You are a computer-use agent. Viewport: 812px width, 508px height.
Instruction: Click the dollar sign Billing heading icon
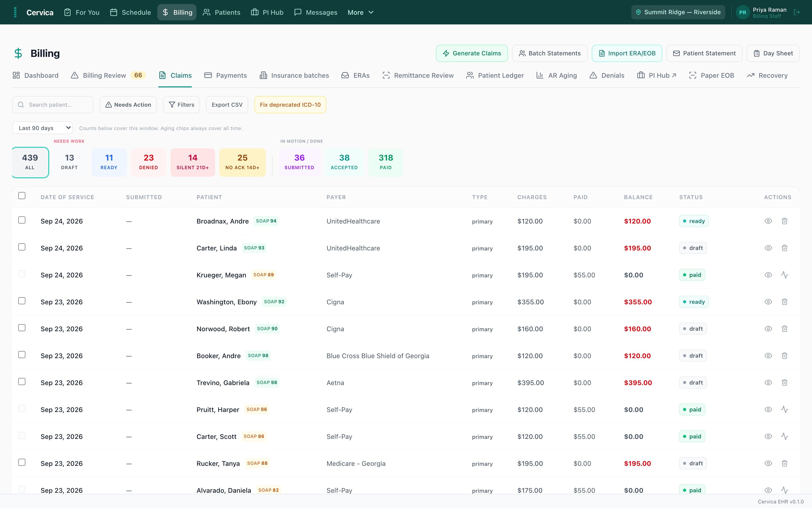(x=18, y=53)
